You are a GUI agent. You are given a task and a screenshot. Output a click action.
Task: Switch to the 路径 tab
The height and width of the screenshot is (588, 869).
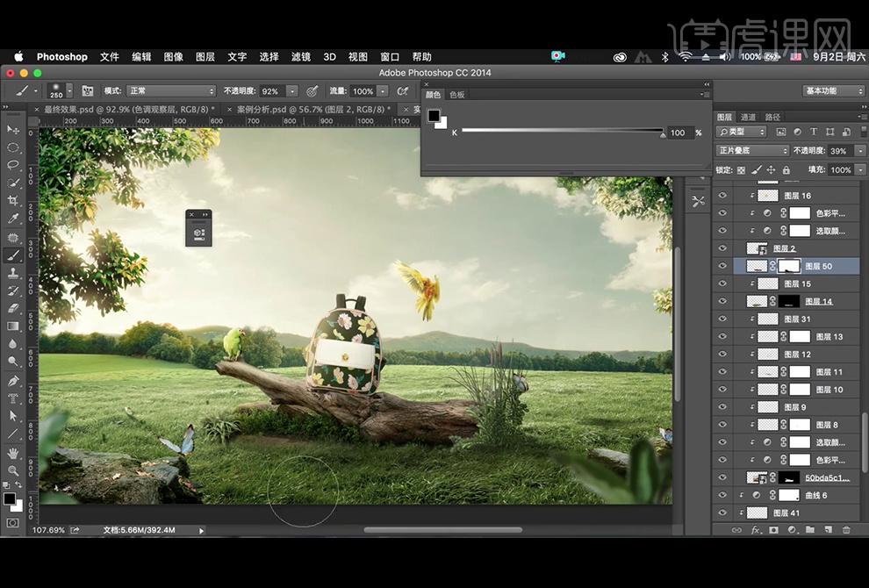[x=772, y=117]
